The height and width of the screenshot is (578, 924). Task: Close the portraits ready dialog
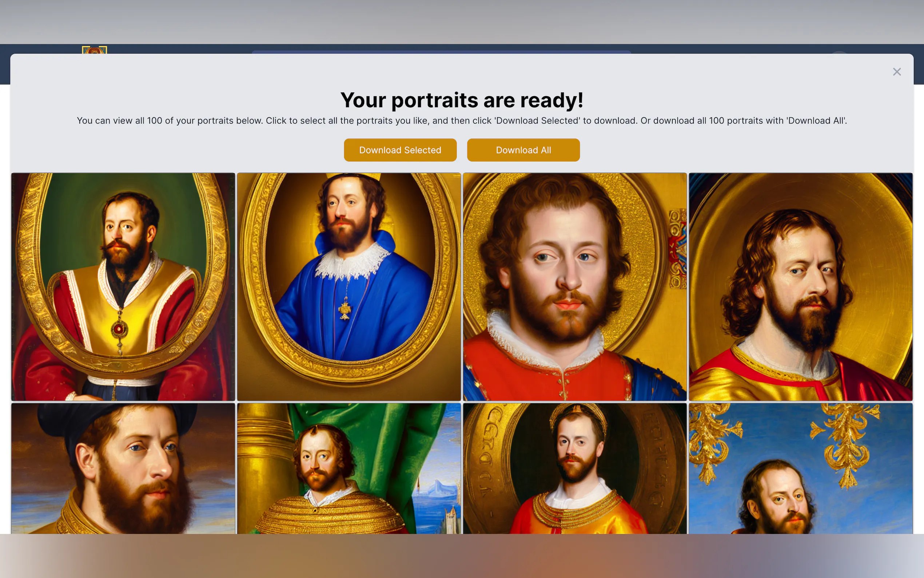coord(896,72)
